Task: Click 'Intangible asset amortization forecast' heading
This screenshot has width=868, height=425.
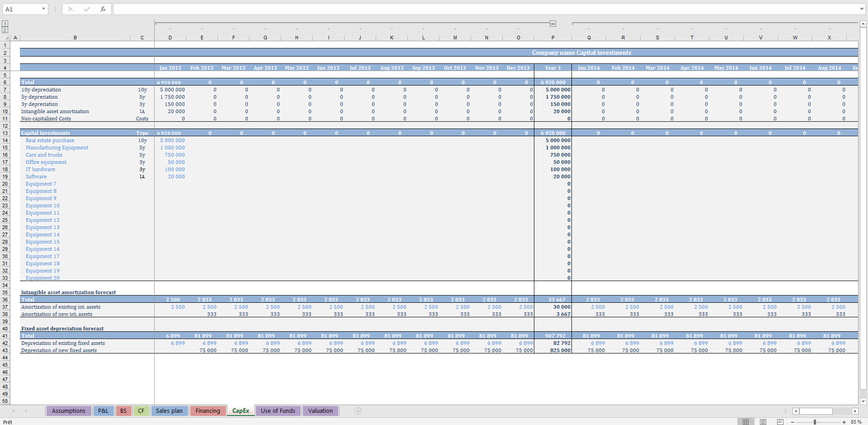Action: (x=68, y=292)
